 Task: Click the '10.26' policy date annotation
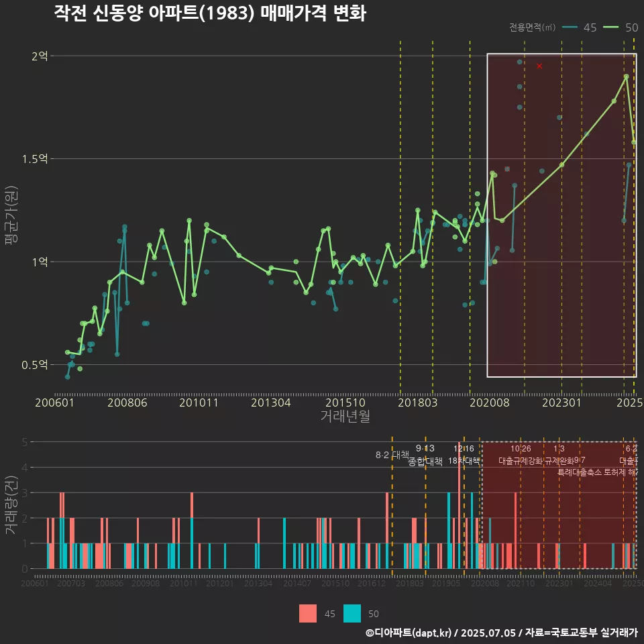521,449
